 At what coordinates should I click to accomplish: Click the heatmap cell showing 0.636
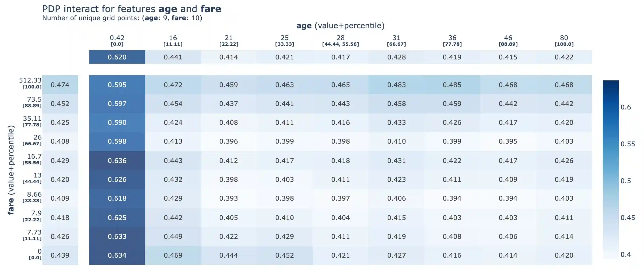click(x=117, y=161)
